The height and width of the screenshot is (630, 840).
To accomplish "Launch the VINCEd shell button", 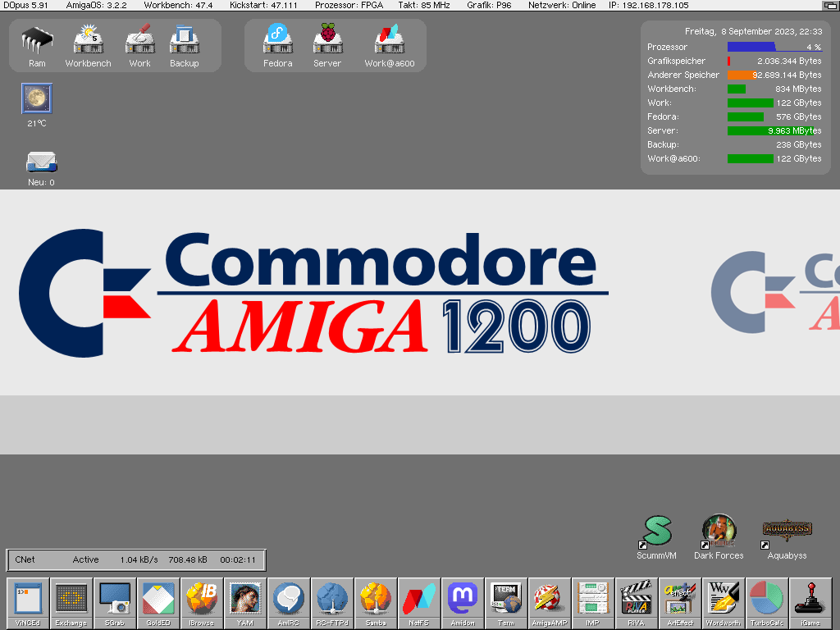I will (28, 603).
